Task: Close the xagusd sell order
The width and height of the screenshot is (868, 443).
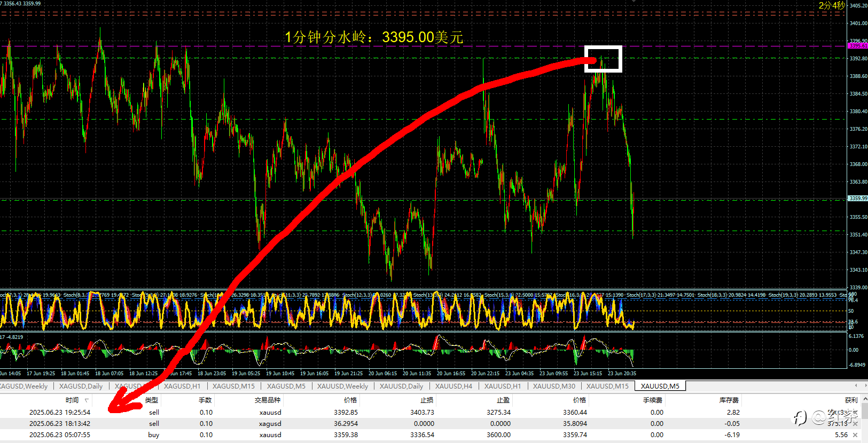Action: 855,424
